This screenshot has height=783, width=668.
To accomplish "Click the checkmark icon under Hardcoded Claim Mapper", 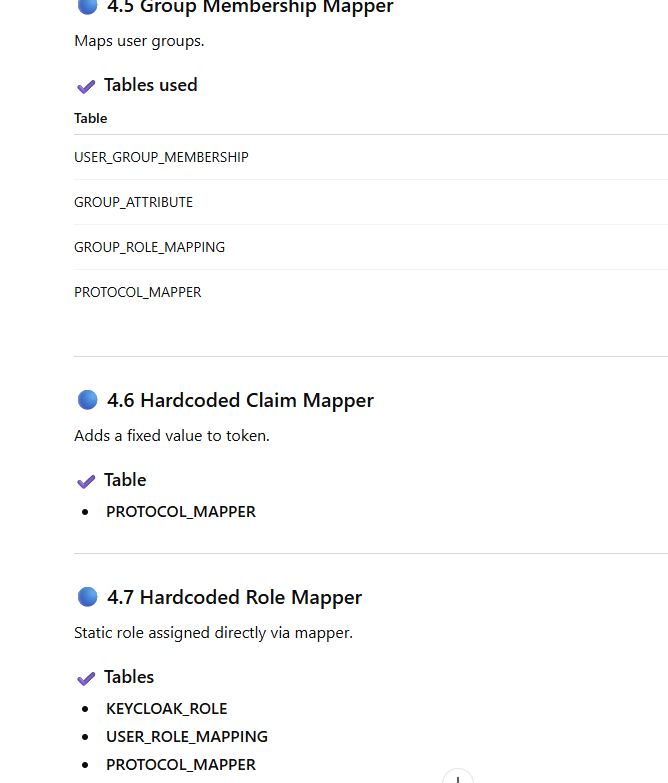I will 86,481.
